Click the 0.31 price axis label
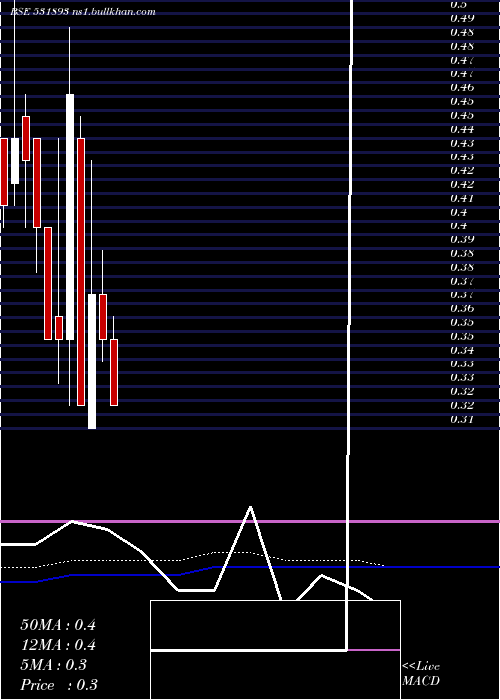Screen dimensions: 500x700 coord(462,419)
